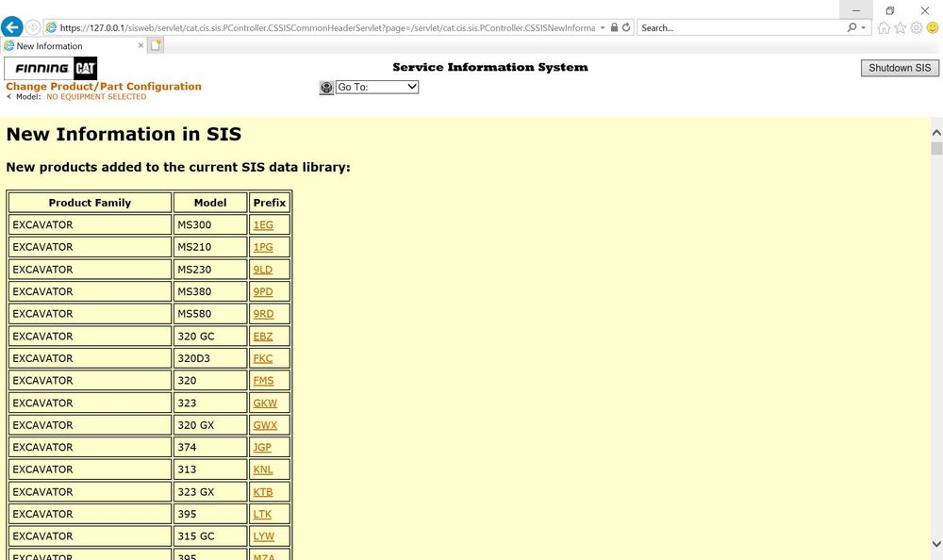Viewport: 943px width, 560px height.
Task: Open prefix link 9LD
Action: tap(263, 270)
